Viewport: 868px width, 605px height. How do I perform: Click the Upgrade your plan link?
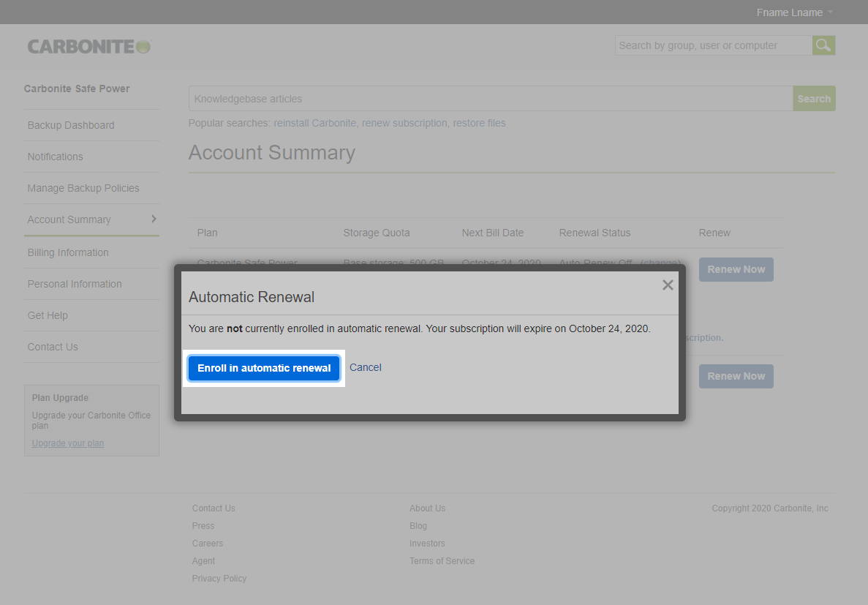(68, 443)
